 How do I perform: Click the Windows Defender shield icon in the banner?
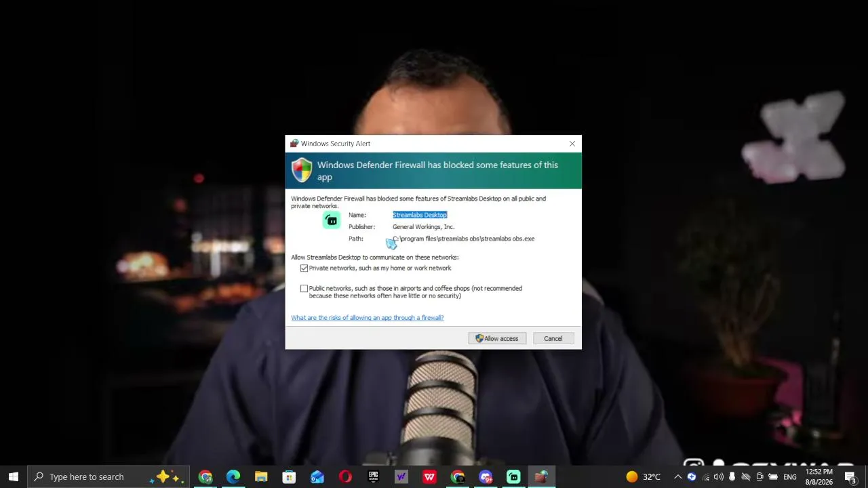(x=302, y=170)
